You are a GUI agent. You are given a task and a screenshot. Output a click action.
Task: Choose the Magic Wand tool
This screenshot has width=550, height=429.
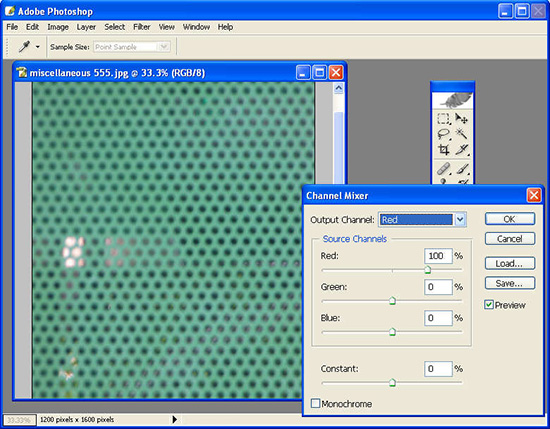[x=461, y=134]
